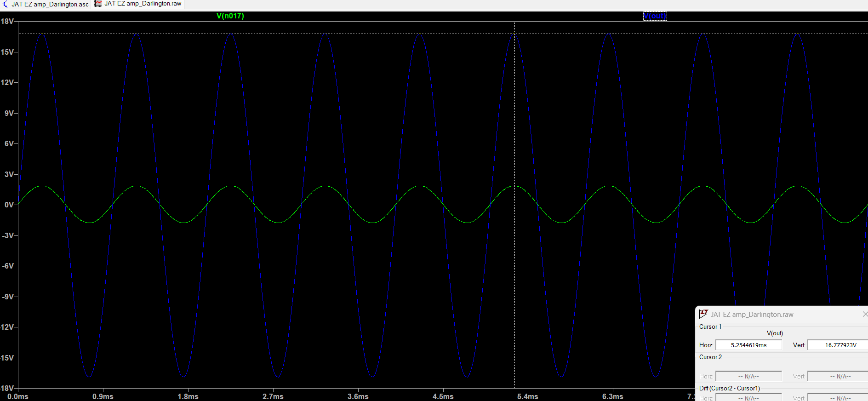Click the -18V vertical axis label
The width and height of the screenshot is (868, 401).
pos(6,388)
